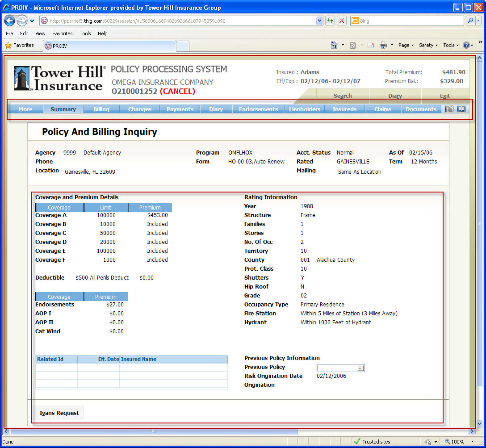Click the vertical scrollbar down arrow
The height and width of the screenshot is (448, 486).
pyautogui.click(x=479, y=423)
